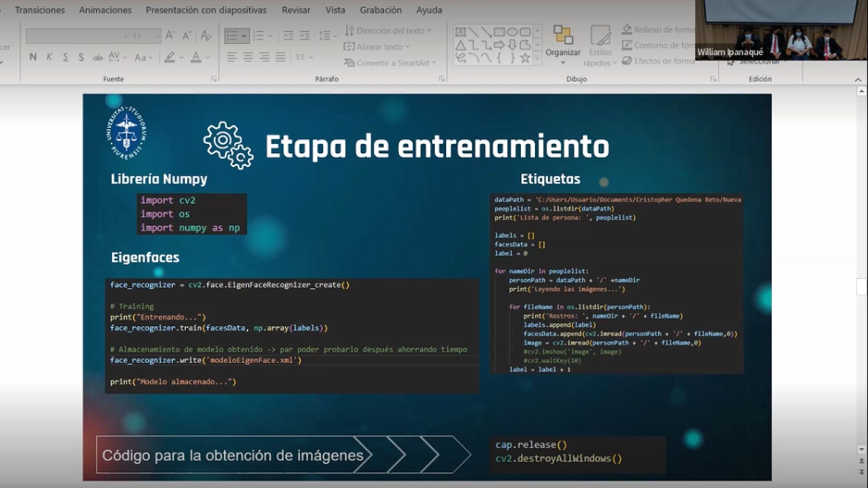This screenshot has width=868, height=488.
Task: Click the bullet list icon
Action: coord(232,36)
